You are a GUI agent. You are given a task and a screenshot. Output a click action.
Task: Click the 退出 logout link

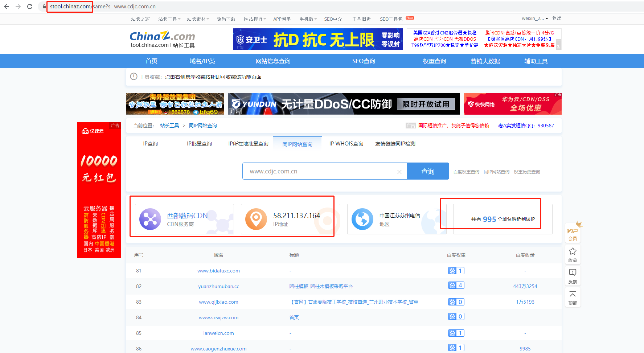point(557,19)
